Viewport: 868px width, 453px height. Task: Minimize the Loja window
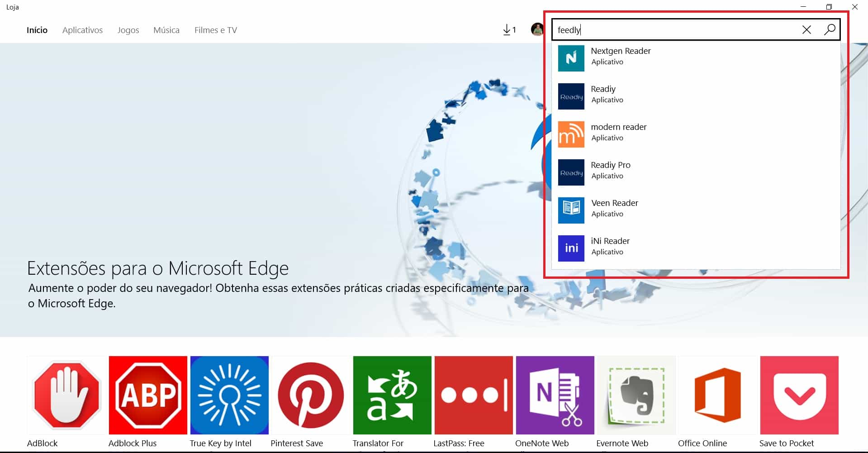[x=803, y=7]
